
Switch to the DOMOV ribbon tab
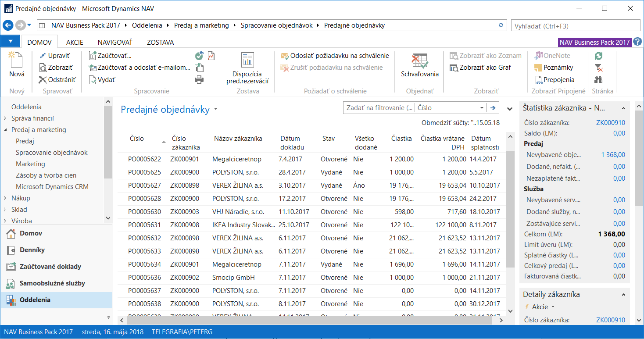[39, 42]
